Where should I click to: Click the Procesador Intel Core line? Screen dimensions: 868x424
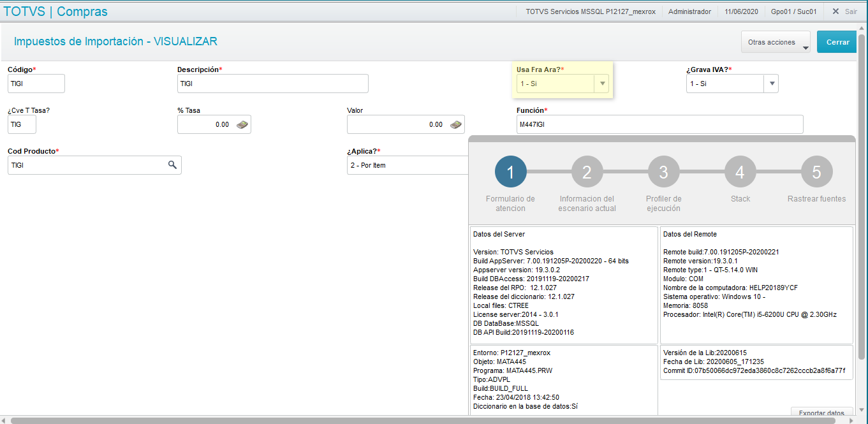pos(750,314)
